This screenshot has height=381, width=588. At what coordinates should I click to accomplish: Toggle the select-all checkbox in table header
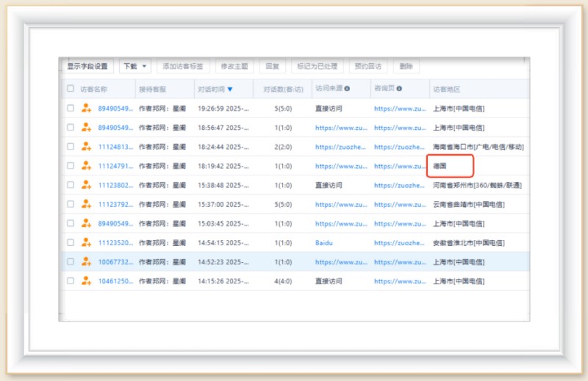pyautogui.click(x=71, y=89)
